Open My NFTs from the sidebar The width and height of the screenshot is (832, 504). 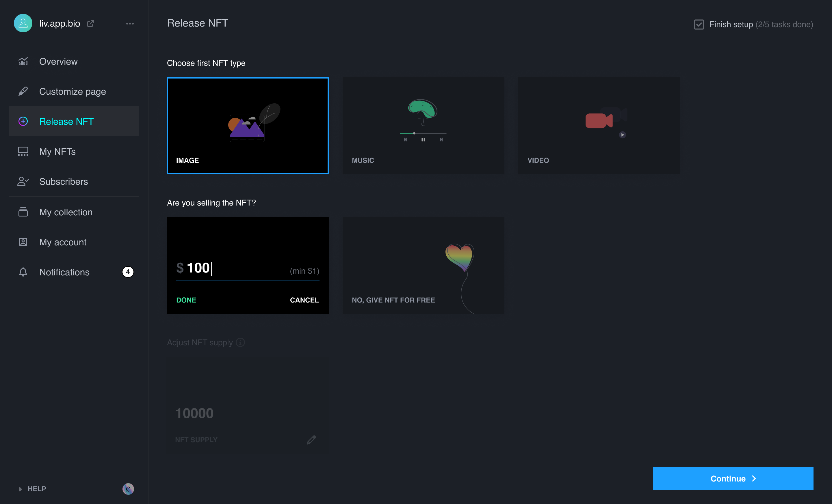point(57,152)
